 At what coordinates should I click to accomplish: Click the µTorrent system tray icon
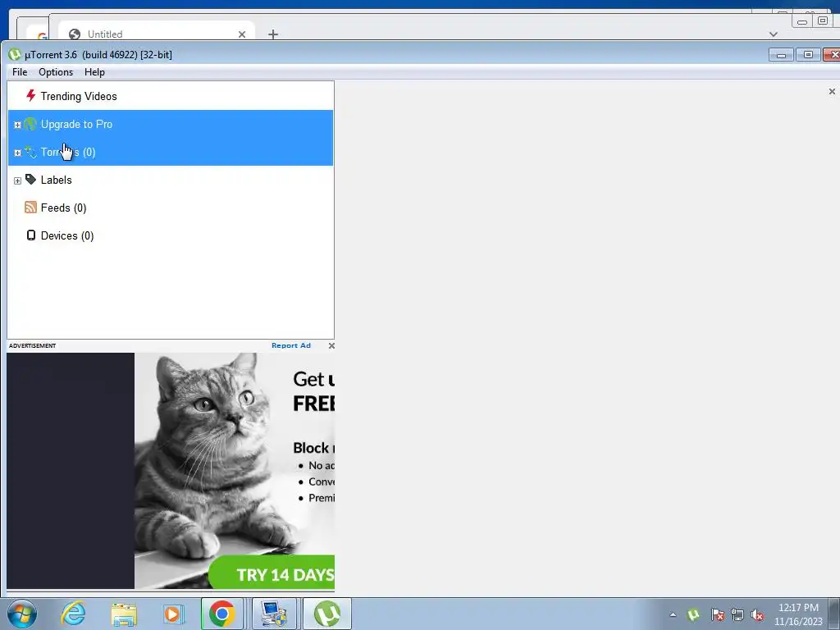[x=693, y=614]
